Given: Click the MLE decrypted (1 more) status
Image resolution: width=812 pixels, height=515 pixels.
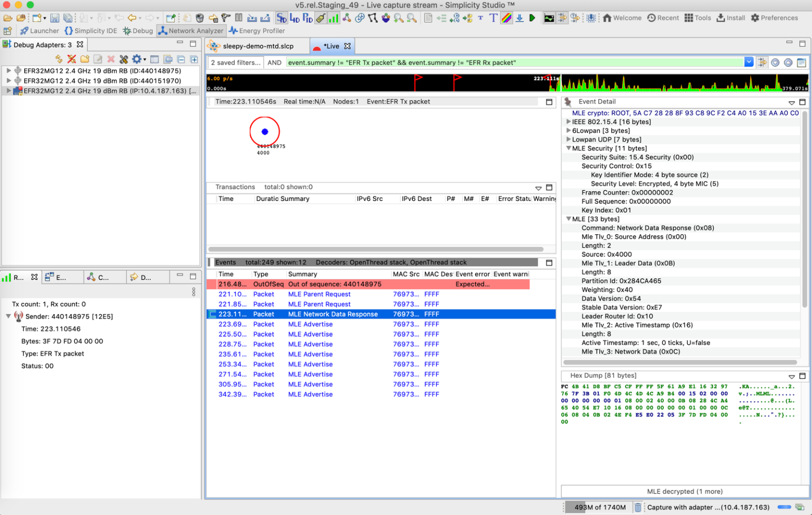Looking at the screenshot, I should point(685,491).
